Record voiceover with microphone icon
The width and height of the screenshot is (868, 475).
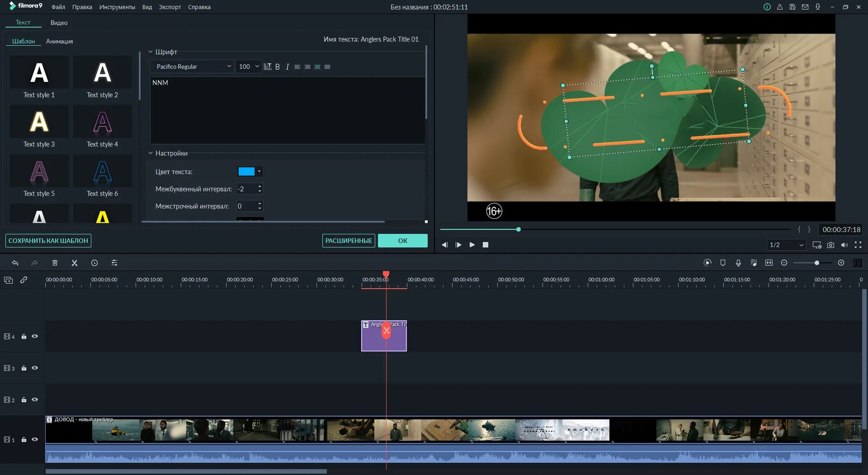tap(738, 263)
